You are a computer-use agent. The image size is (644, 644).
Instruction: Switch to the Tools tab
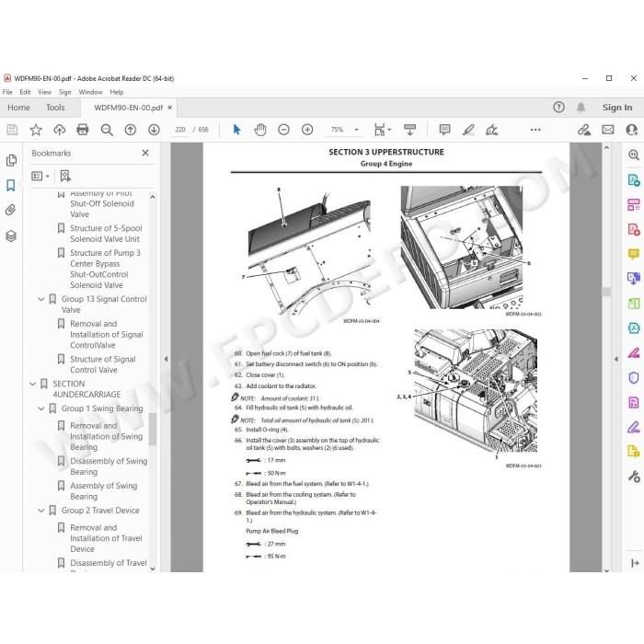tap(55, 108)
